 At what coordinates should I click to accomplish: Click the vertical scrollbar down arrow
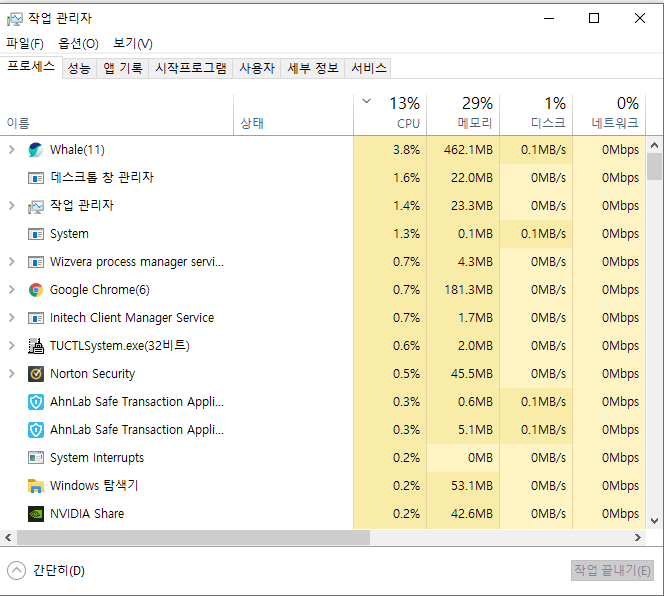(655, 521)
